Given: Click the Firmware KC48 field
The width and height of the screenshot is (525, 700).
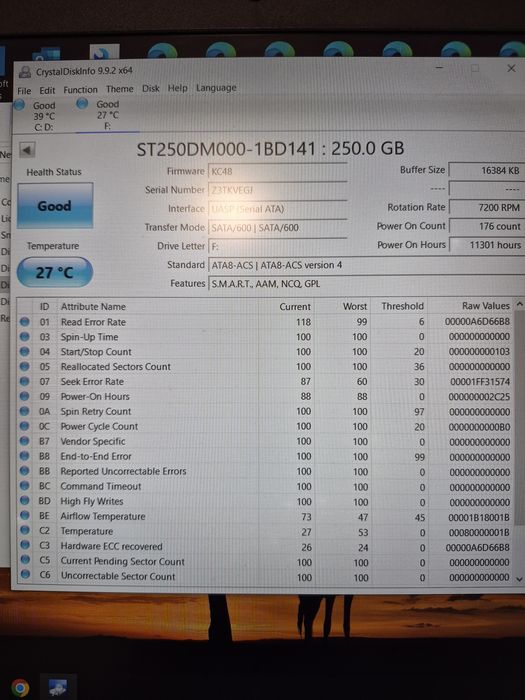Looking at the screenshot, I should pos(277,171).
